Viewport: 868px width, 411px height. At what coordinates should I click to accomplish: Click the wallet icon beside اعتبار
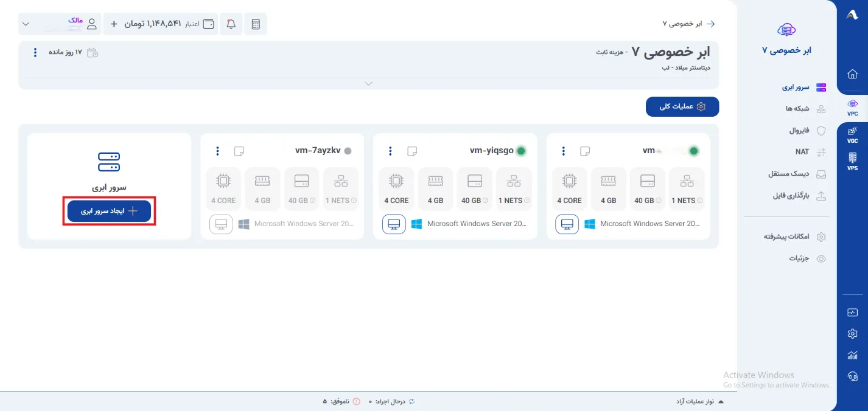coord(209,24)
